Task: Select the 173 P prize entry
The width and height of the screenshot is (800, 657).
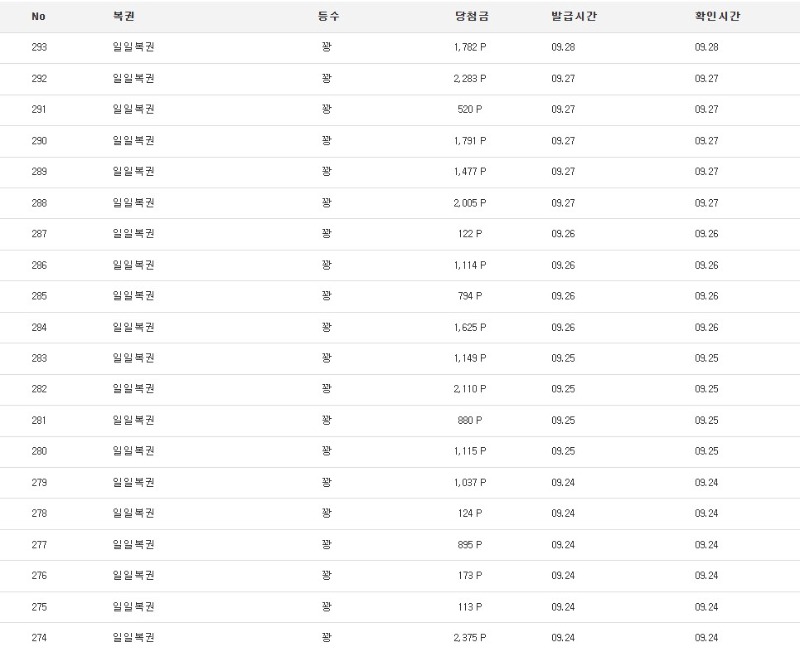Action: 469,575
